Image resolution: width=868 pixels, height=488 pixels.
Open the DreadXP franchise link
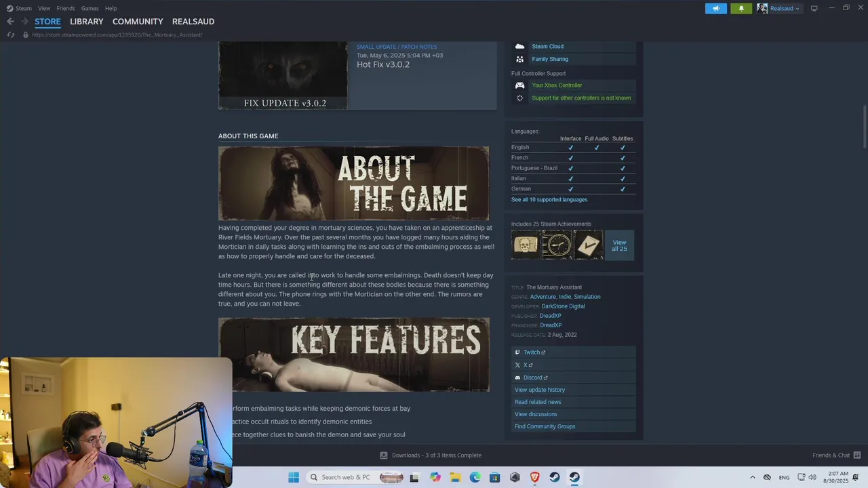pos(551,325)
